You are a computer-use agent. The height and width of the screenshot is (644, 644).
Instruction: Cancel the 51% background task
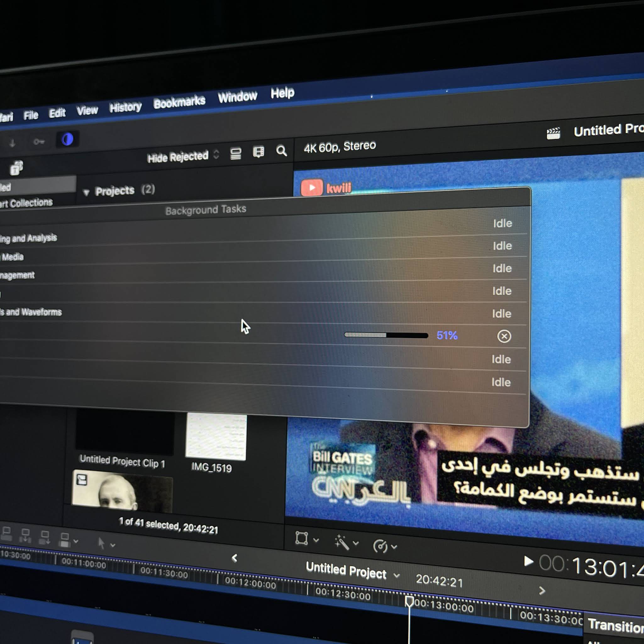504,336
